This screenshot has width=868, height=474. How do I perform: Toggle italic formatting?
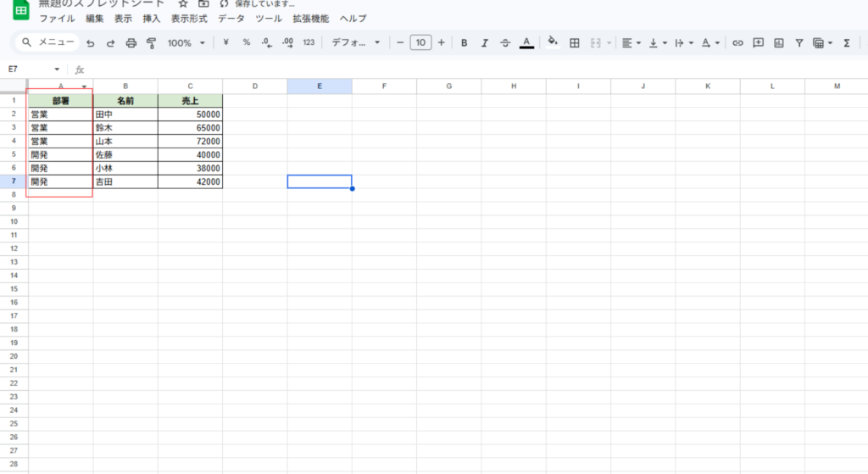(485, 42)
